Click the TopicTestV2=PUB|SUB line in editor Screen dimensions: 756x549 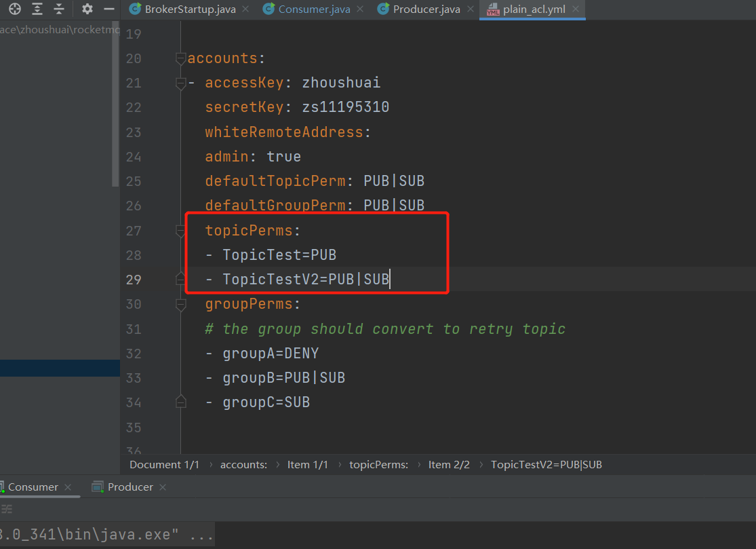[306, 280]
